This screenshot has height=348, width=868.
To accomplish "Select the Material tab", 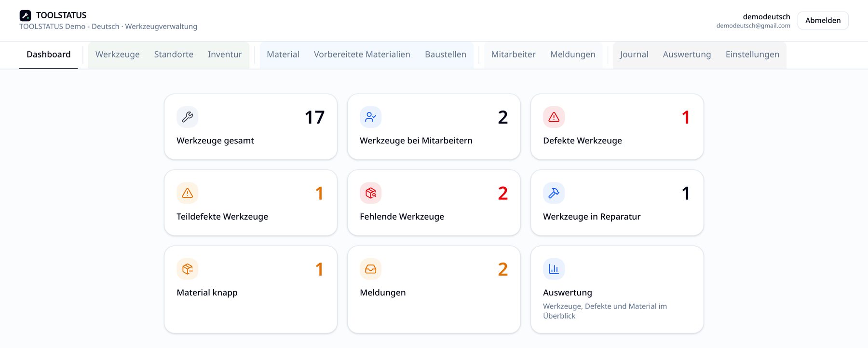I will coord(283,55).
